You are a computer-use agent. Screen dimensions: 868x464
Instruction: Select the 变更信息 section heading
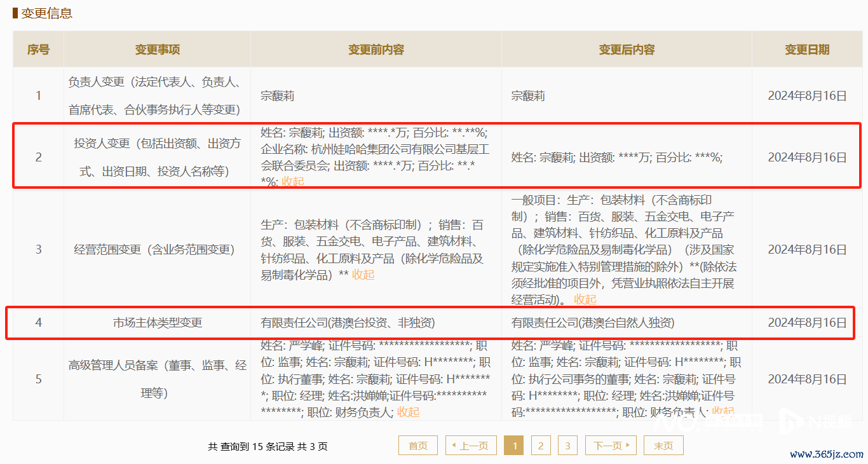tap(46, 13)
